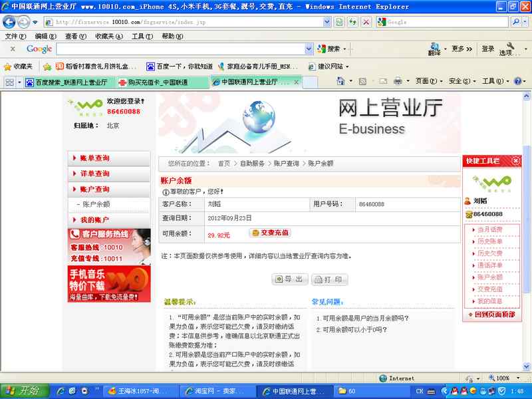This screenshot has width=532, height=399.
Task: Open FAQ 可用余额可以小于0吗?
Action: [354, 329]
